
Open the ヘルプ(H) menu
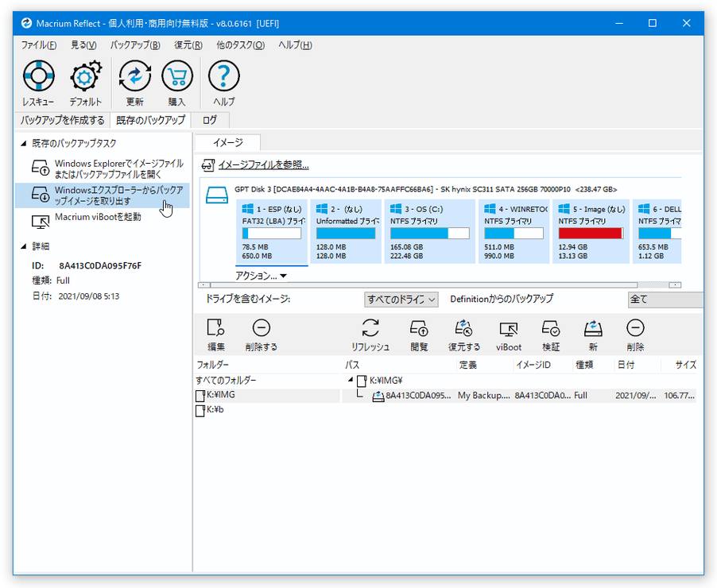pyautogui.click(x=295, y=44)
